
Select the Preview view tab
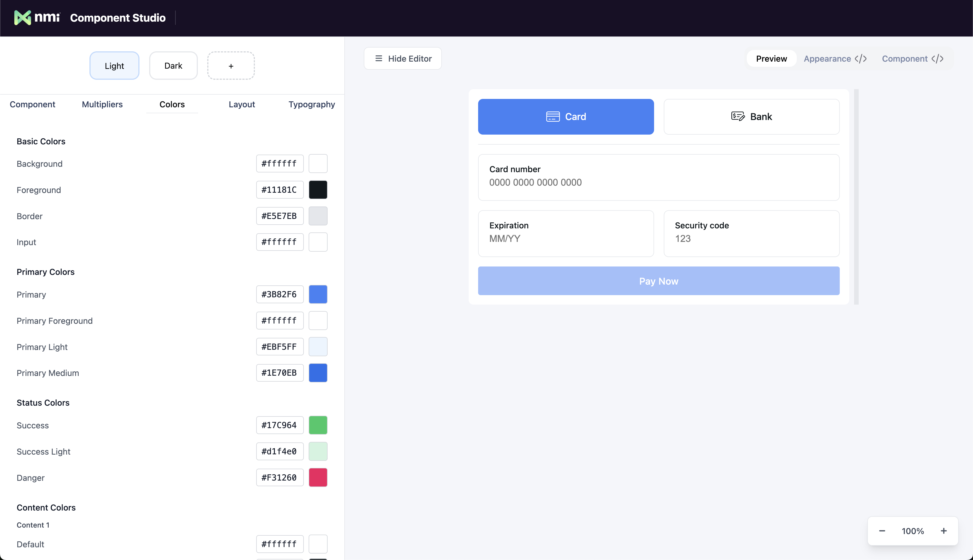coord(771,59)
